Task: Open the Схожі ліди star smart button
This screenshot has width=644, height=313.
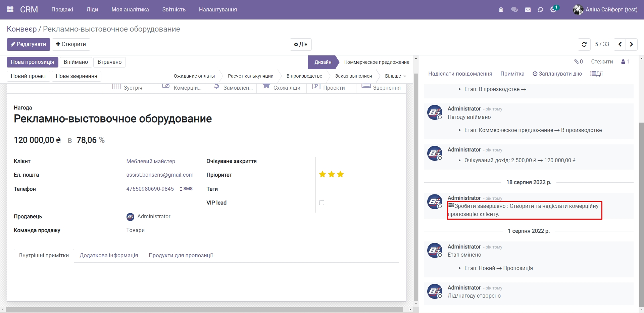Action: [282, 87]
